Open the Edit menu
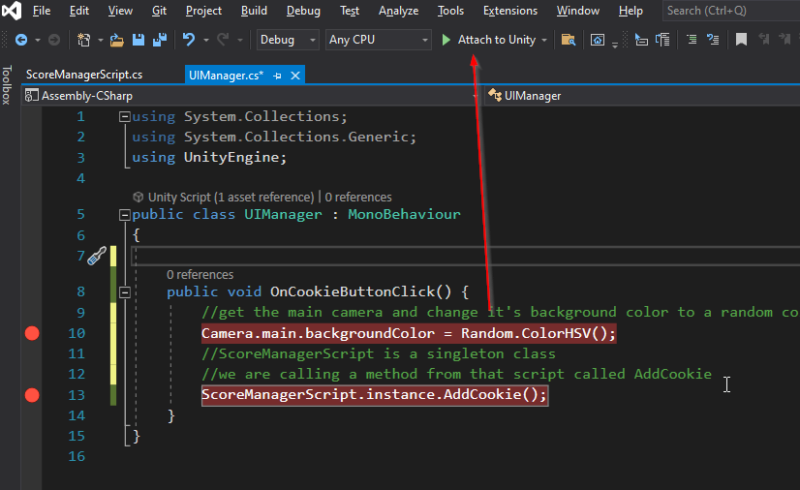Image resolution: width=800 pixels, height=490 pixels. tap(79, 11)
